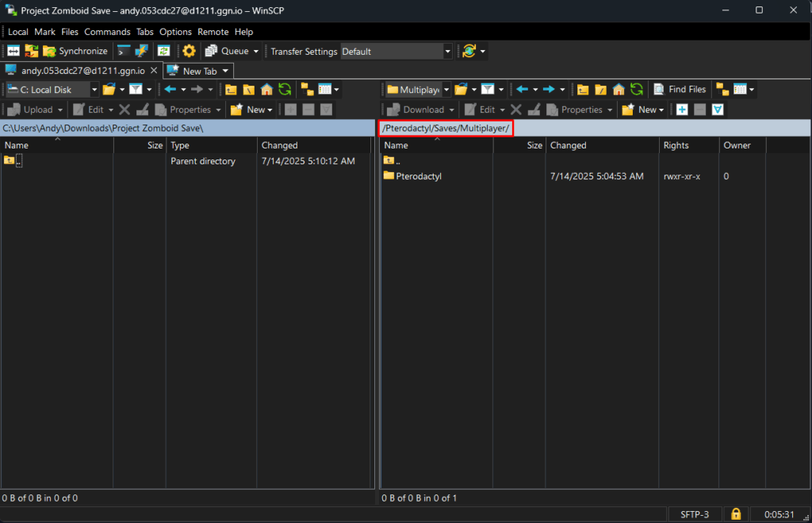Viewport: 812px width, 523px height.
Task: Show directory tree in local panel
Action: (x=307, y=90)
